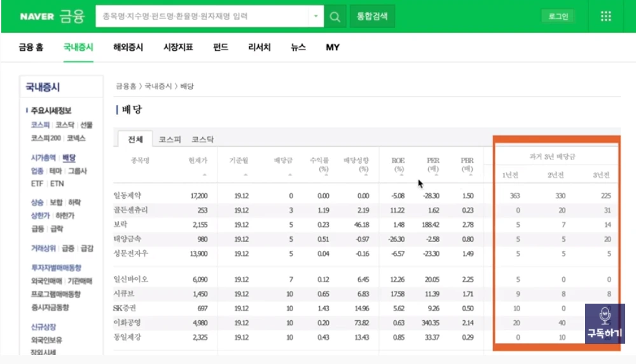Open the 펀드 menu
This screenshot has height=364, width=636.
(221, 48)
